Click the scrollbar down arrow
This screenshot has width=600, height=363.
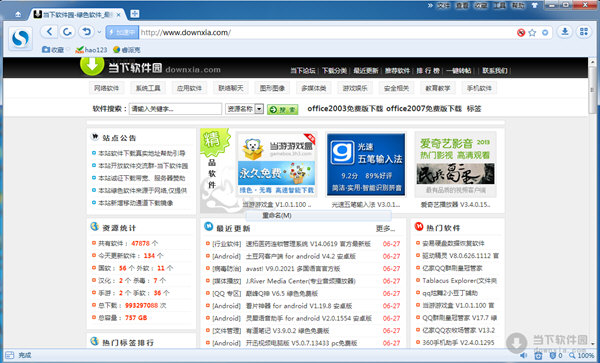coord(593,343)
